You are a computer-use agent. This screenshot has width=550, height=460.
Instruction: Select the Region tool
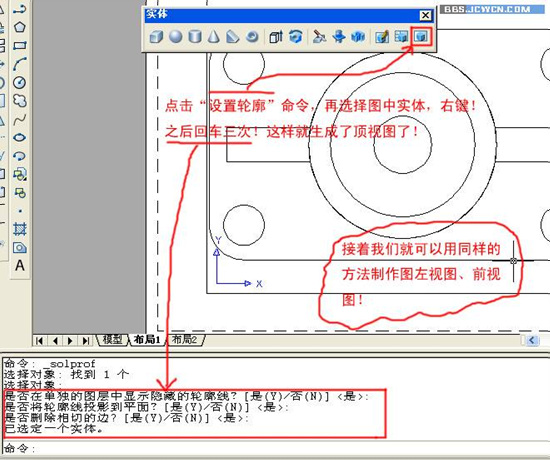[20, 248]
